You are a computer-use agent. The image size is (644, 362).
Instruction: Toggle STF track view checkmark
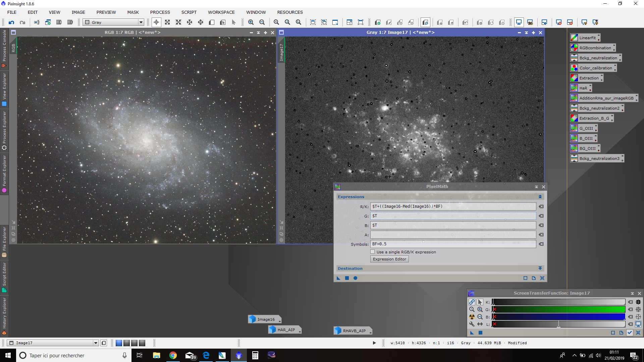pos(630,333)
